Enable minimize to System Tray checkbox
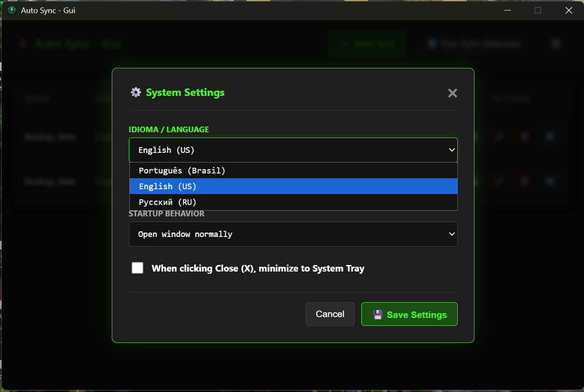This screenshot has width=584, height=392. [x=138, y=268]
